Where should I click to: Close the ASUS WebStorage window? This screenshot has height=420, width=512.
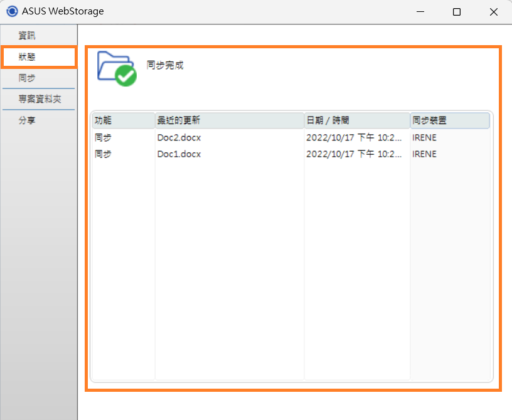click(494, 12)
